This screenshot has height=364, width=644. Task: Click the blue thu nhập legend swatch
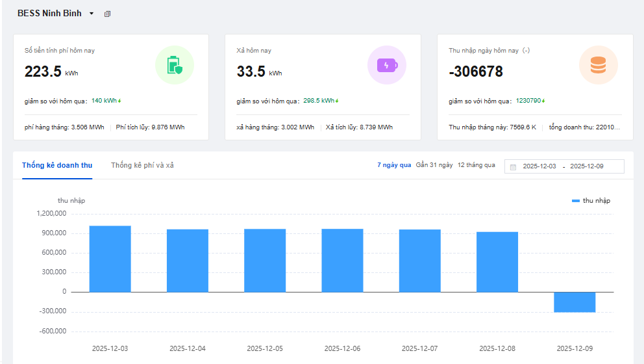point(575,201)
